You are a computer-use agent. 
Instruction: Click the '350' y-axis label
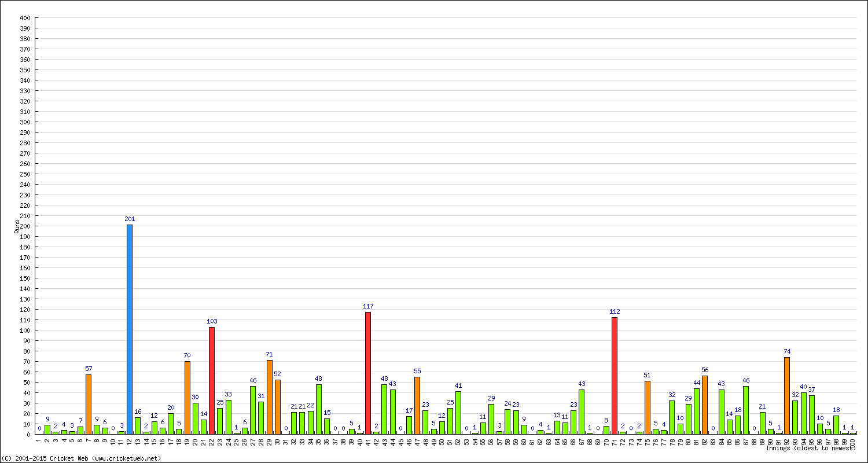[x=25, y=70]
